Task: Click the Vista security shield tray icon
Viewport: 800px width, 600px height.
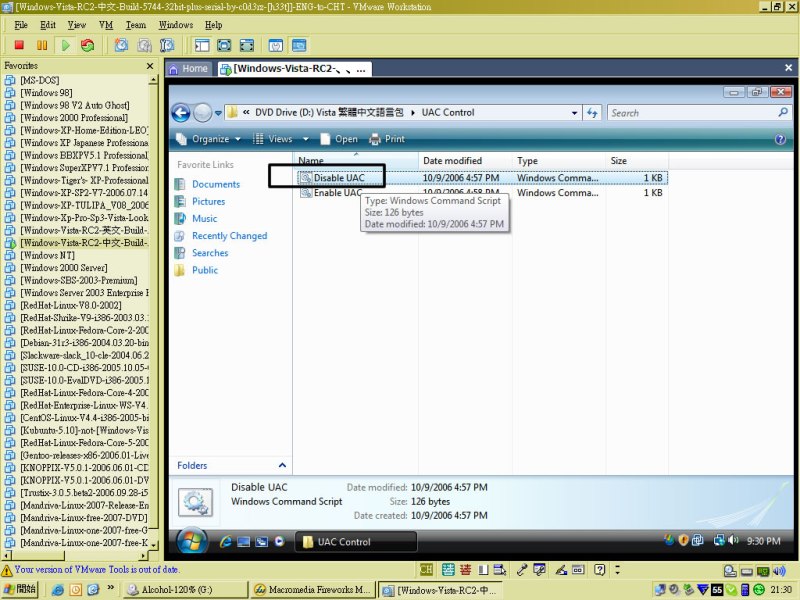Action: tap(684, 540)
